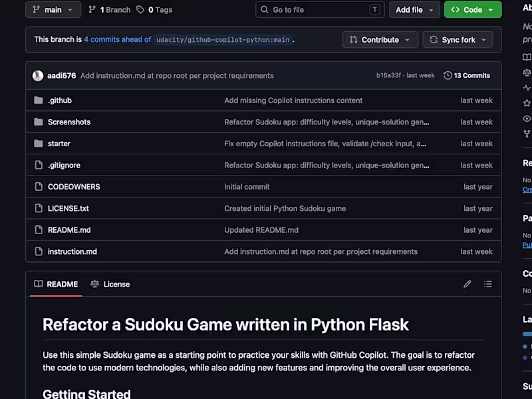Open the aadi576 author profile link
Screen dimensions: 532x399
[x=61, y=75]
